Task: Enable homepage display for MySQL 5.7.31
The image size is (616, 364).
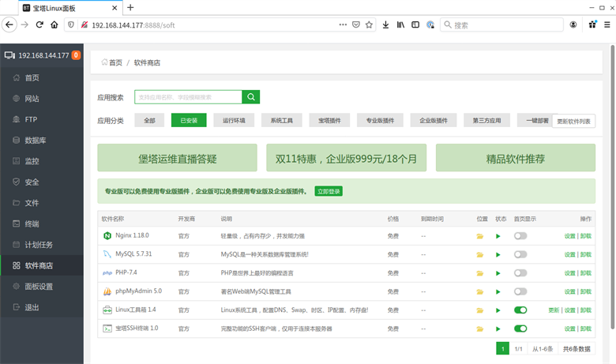Action: [520, 254]
